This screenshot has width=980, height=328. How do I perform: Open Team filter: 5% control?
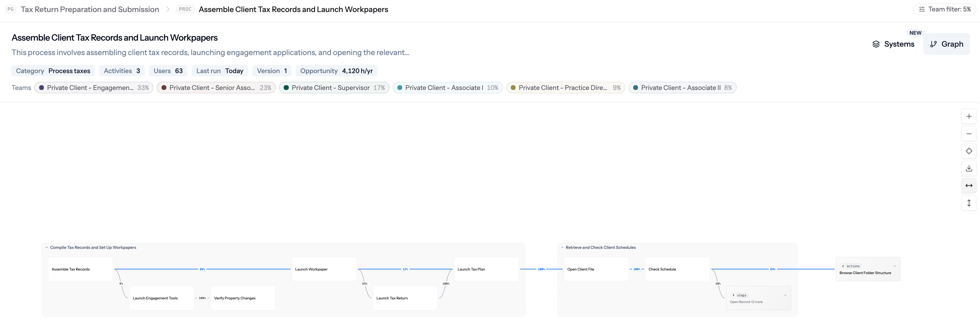944,9
